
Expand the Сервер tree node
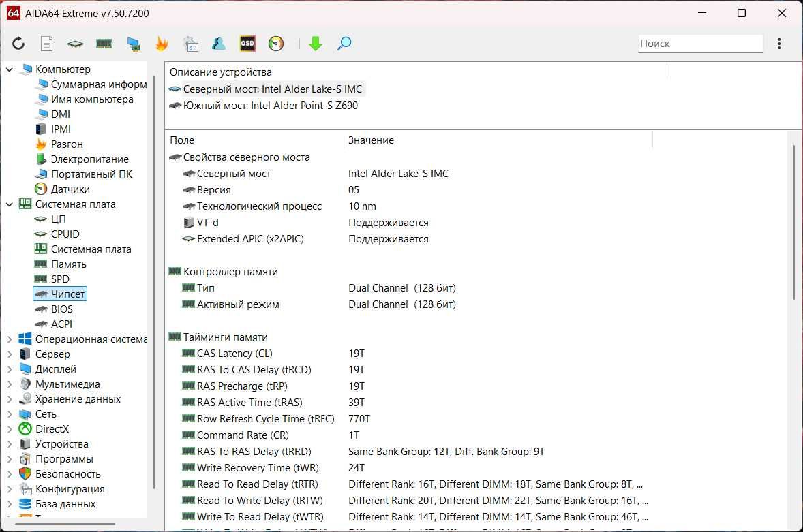coord(10,354)
